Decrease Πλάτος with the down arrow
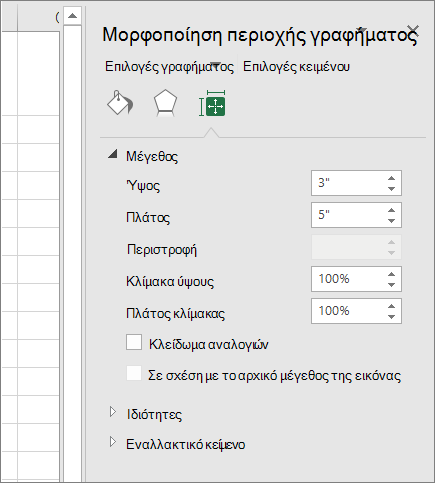Image resolution: width=435 pixels, height=483 pixels. click(x=391, y=221)
